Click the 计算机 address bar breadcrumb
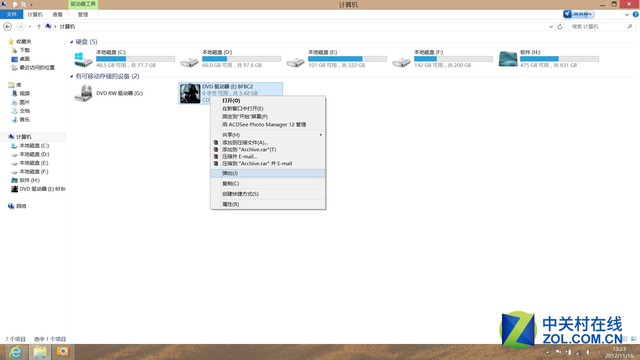 67,27
